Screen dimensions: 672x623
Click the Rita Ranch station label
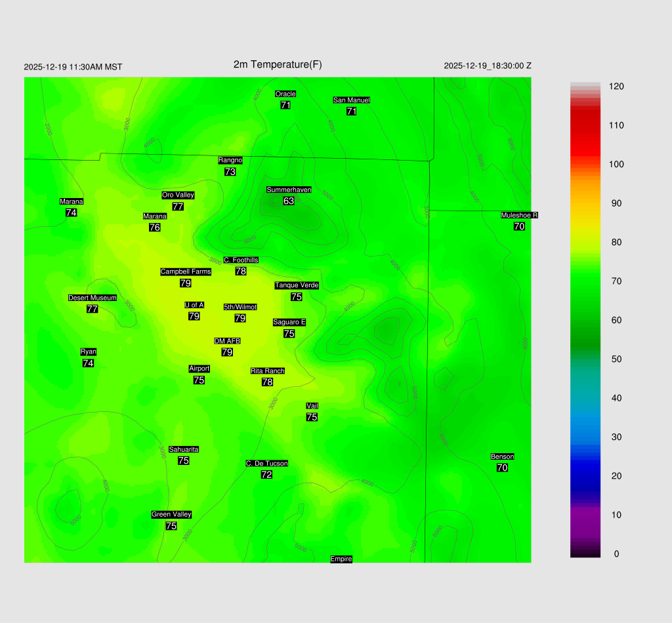268,371
